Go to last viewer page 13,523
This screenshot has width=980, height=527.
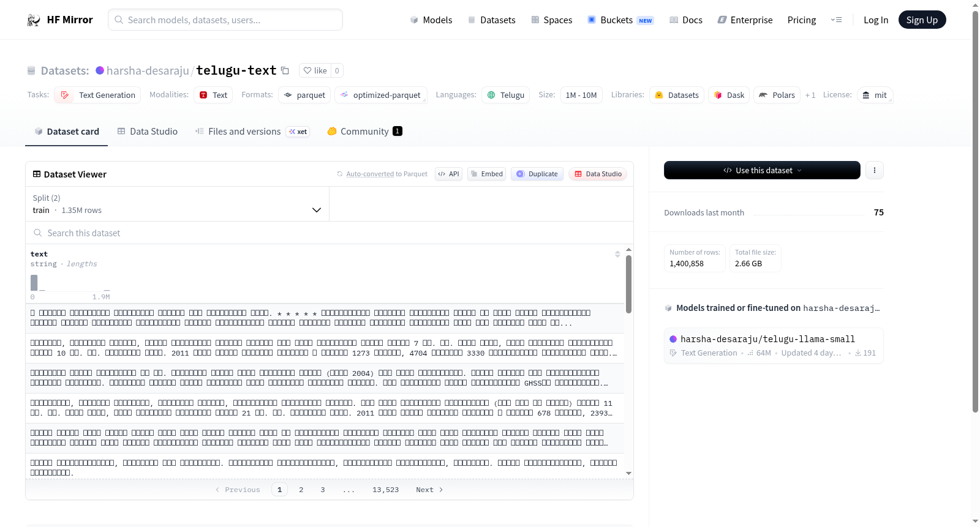[386, 490]
